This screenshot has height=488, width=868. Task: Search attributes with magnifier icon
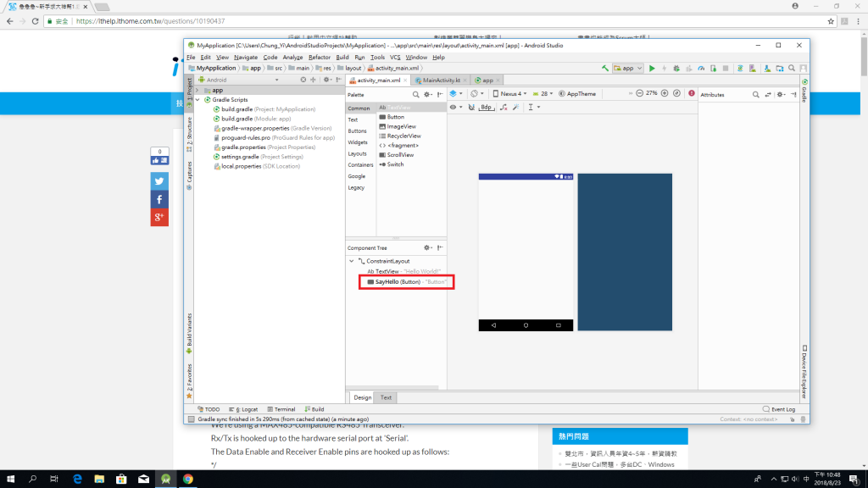point(755,95)
